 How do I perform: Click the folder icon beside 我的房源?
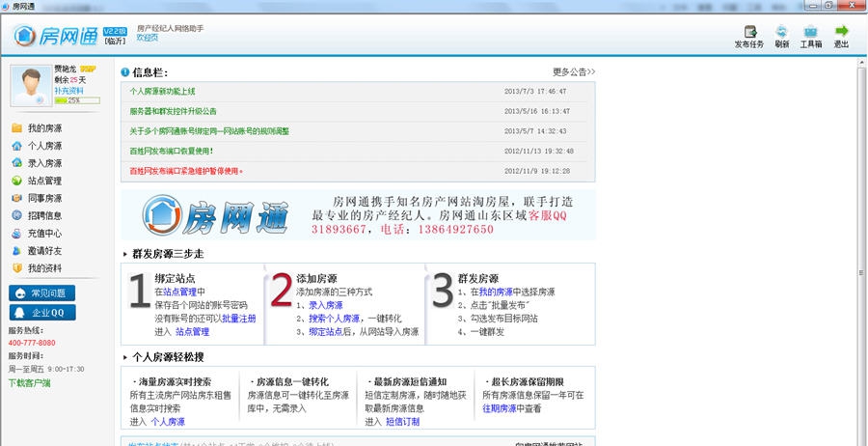[x=16, y=128]
